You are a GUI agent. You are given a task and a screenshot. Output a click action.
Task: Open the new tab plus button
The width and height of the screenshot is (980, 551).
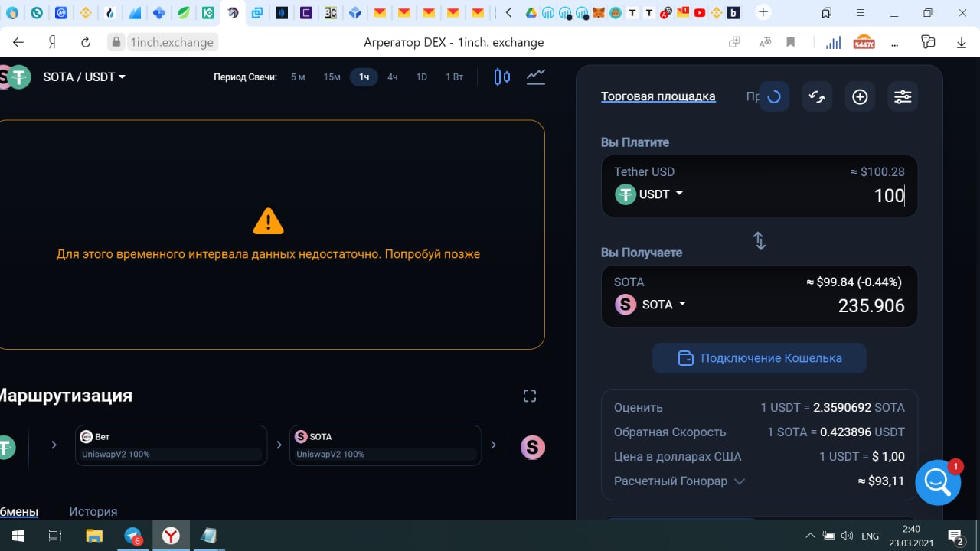click(763, 12)
